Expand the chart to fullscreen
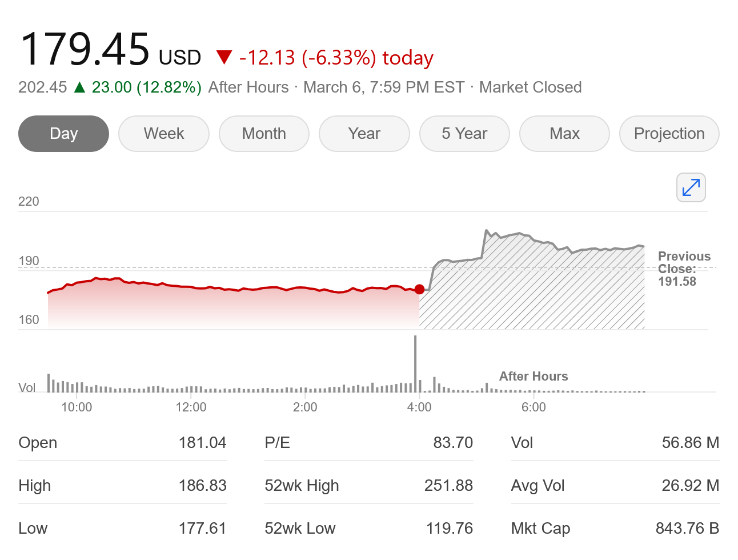Image resolution: width=738 pixels, height=560 pixels. coord(691,187)
